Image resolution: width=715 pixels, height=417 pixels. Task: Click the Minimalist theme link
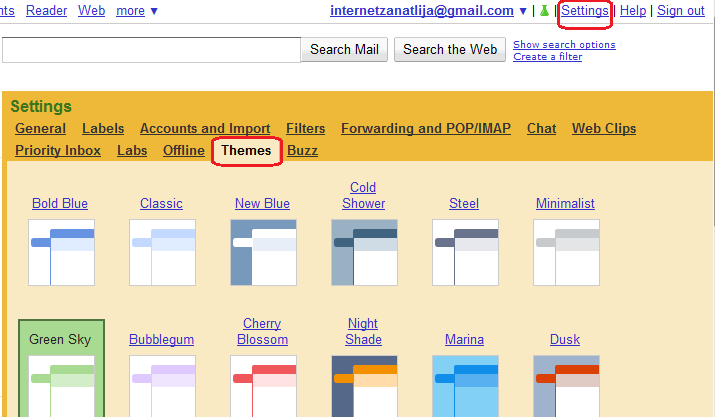tap(565, 203)
